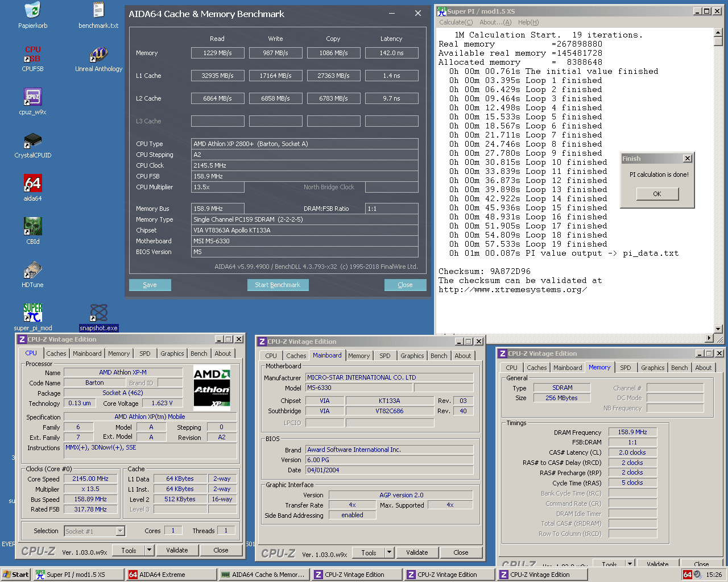This screenshot has height=582, width=728.
Task: Open Caches tab in CPU-Z CPU window
Action: point(56,354)
